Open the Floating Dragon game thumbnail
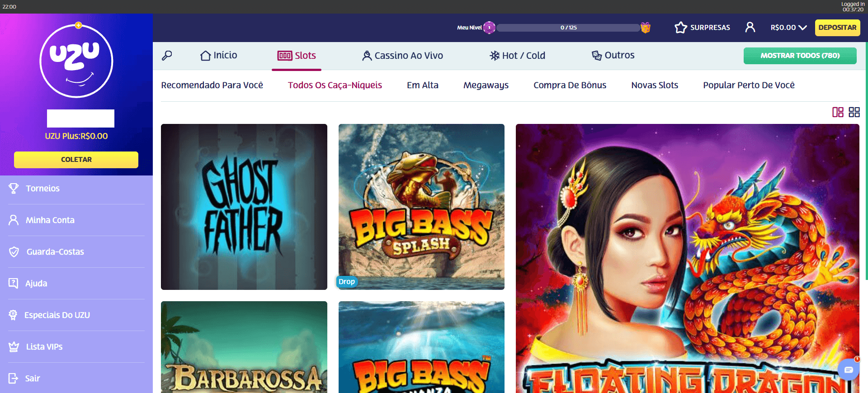The height and width of the screenshot is (393, 868). (x=688, y=258)
